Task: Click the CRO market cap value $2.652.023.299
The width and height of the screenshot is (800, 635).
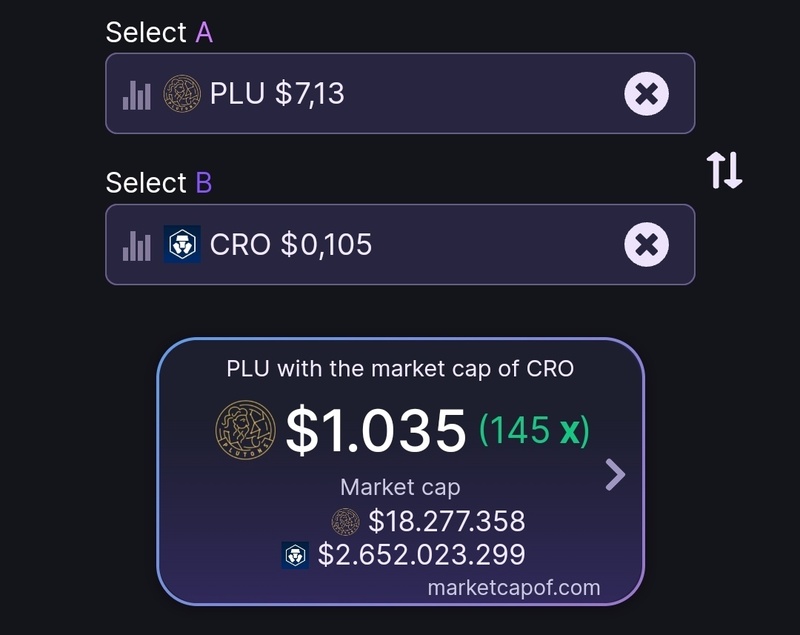Action: (x=421, y=555)
